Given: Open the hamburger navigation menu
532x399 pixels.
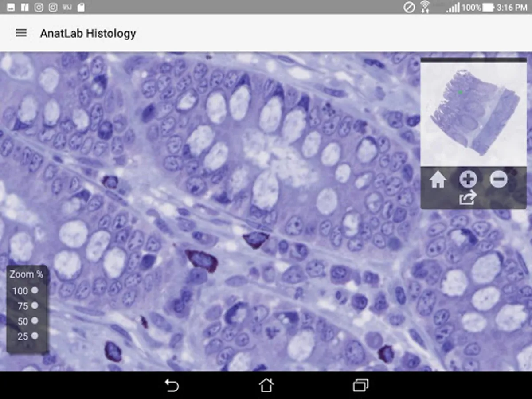Looking at the screenshot, I should click(x=21, y=33).
